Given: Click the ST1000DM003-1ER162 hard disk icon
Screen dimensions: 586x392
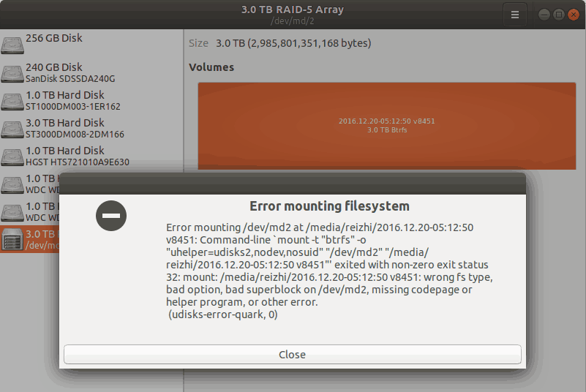Looking at the screenshot, I should tap(12, 101).
